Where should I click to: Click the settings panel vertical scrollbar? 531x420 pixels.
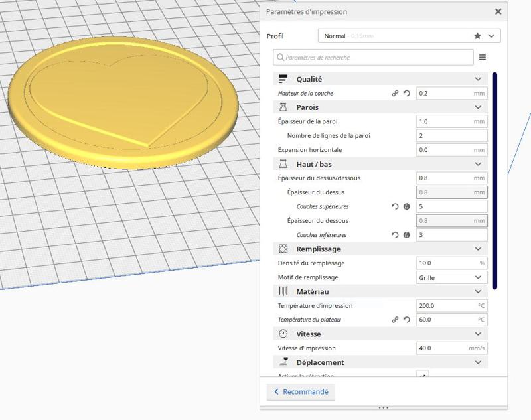coord(494,180)
